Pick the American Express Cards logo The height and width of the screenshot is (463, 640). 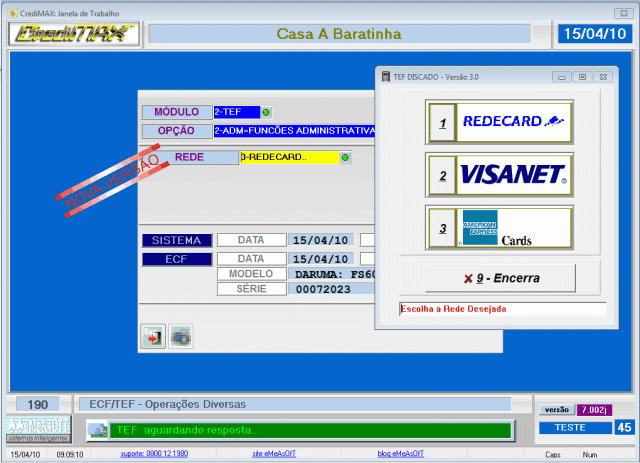(514, 228)
